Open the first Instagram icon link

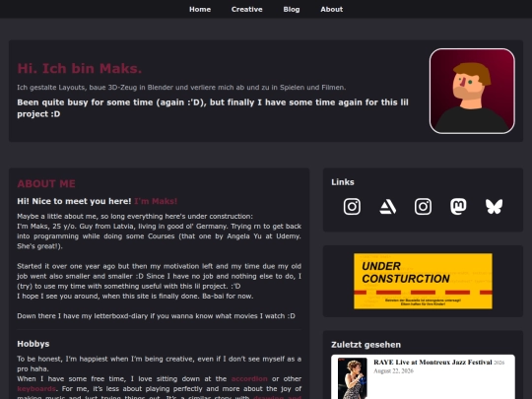(x=352, y=206)
